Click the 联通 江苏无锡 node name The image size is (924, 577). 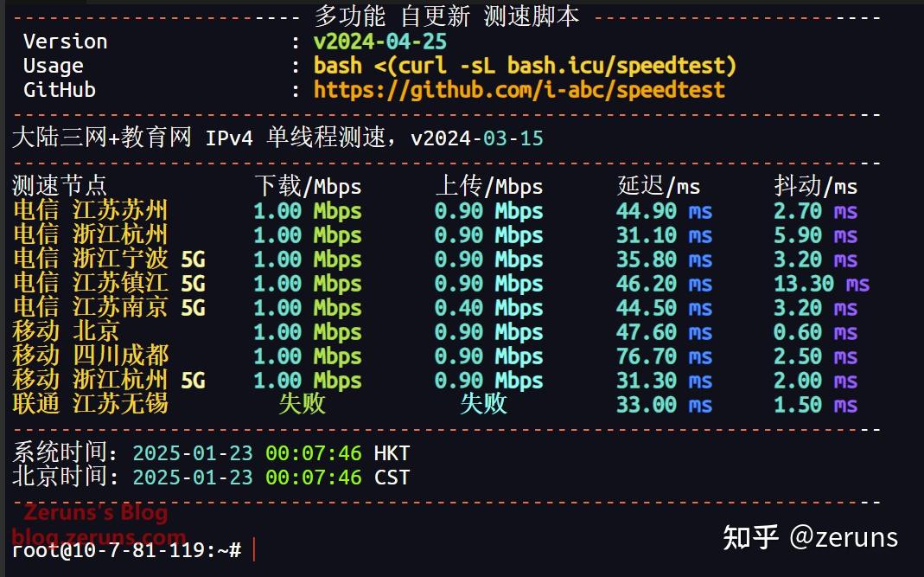point(91,404)
